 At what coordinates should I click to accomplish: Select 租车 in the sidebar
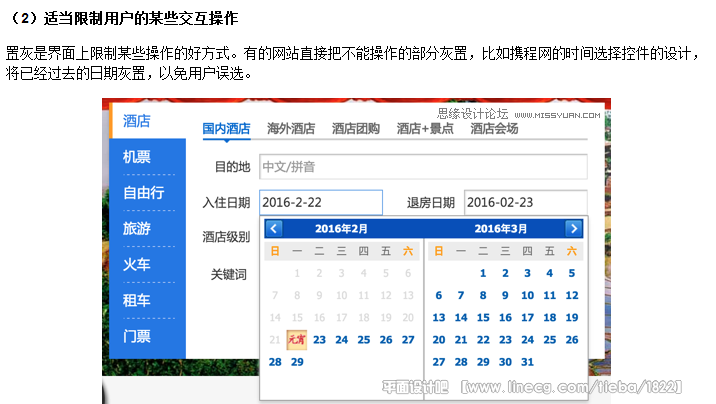137,300
